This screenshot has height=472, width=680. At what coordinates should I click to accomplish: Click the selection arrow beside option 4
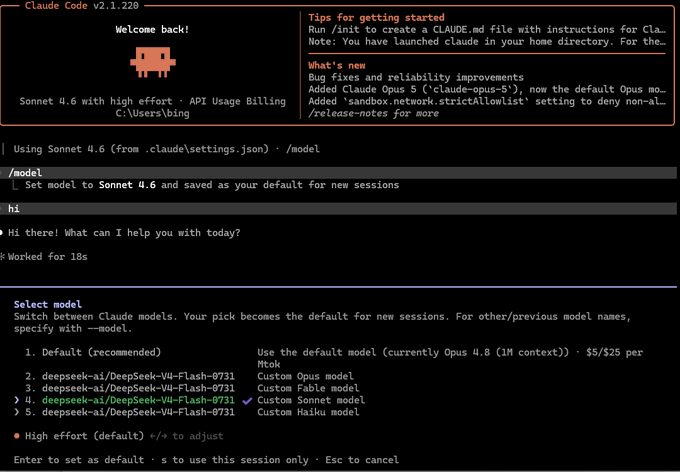16,400
